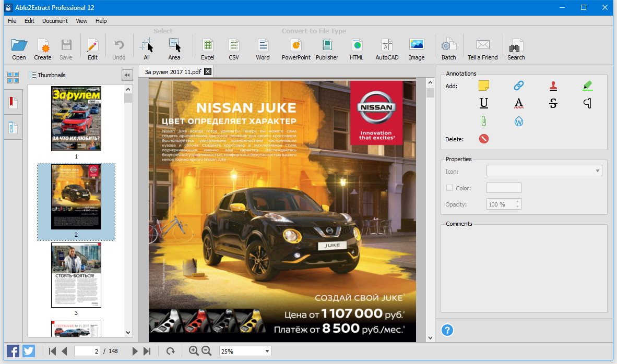Expand the Icon dropdown in Properties
617x364 pixels.
[x=597, y=171]
